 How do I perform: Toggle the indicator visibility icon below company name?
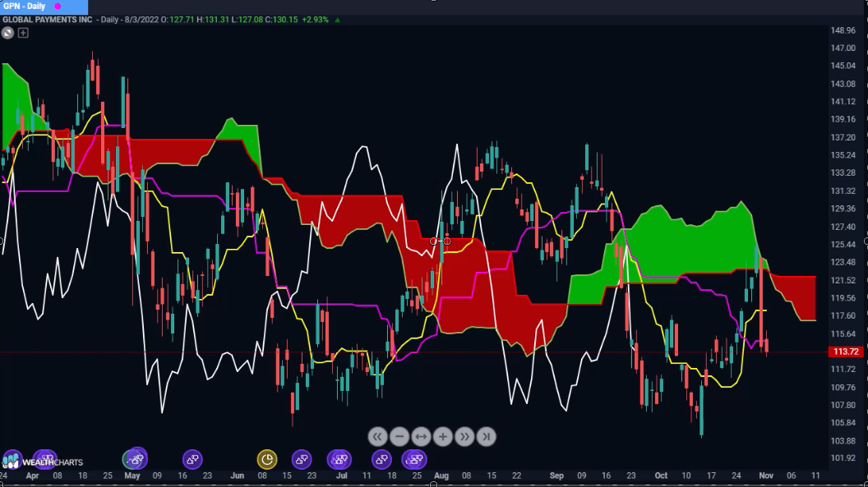tap(7, 33)
